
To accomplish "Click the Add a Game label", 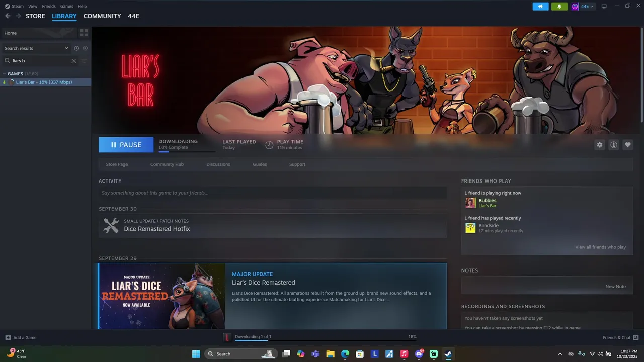I will (25, 338).
